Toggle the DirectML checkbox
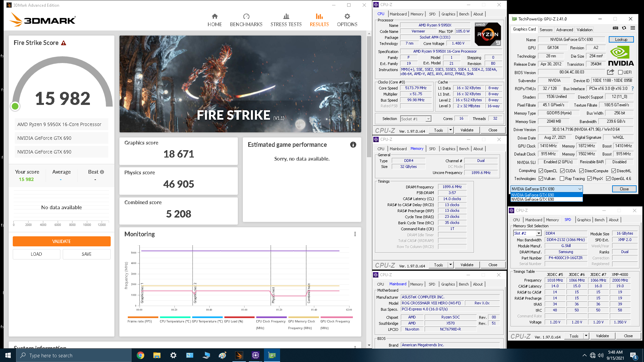The width and height of the screenshot is (644, 362). (613, 171)
